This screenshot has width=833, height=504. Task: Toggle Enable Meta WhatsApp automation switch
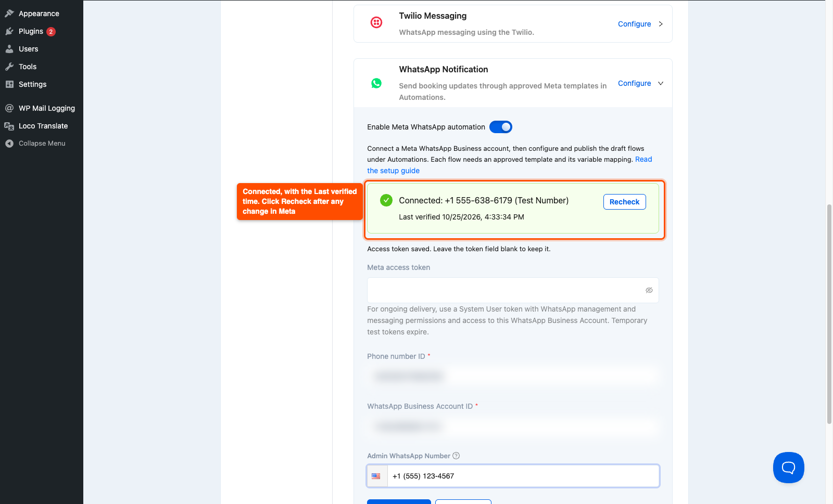coord(501,127)
